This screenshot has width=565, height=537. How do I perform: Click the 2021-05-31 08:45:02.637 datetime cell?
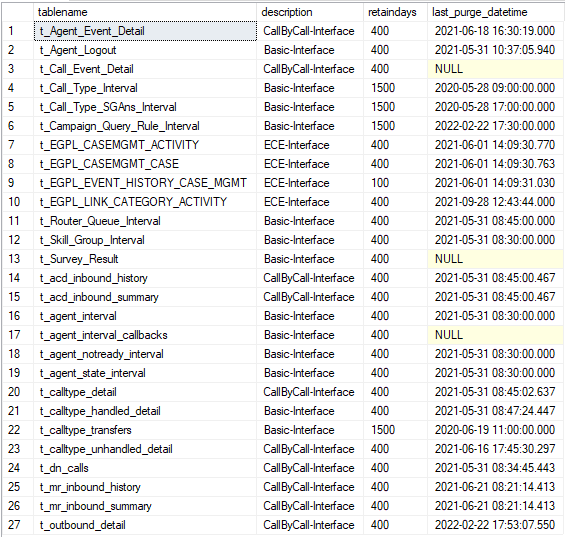495,392
